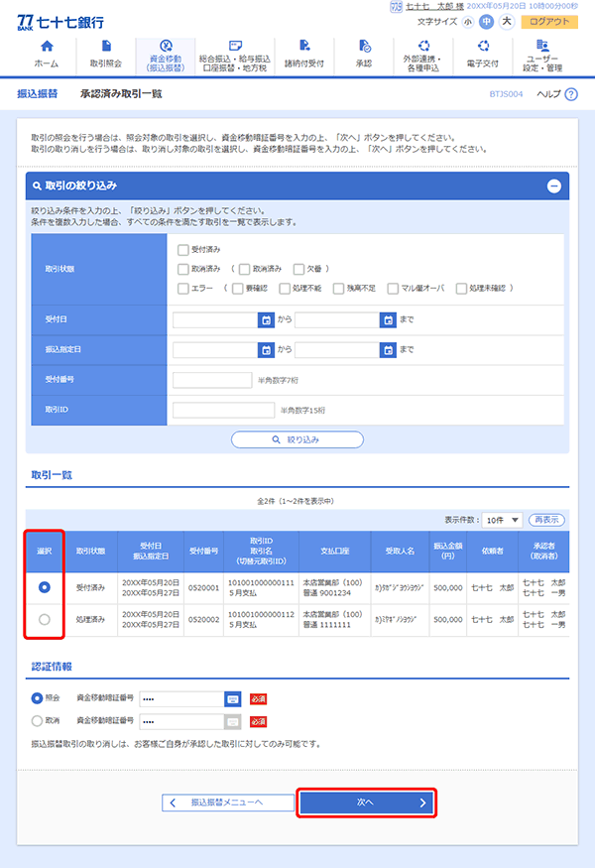Click 受取人名 column header
The image size is (595, 868).
[x=401, y=552]
